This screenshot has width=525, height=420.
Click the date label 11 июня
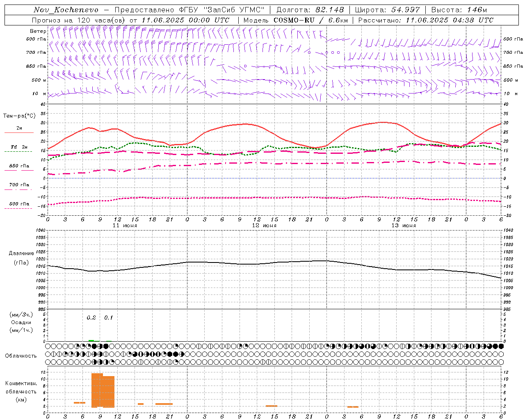pyautogui.click(x=125, y=226)
